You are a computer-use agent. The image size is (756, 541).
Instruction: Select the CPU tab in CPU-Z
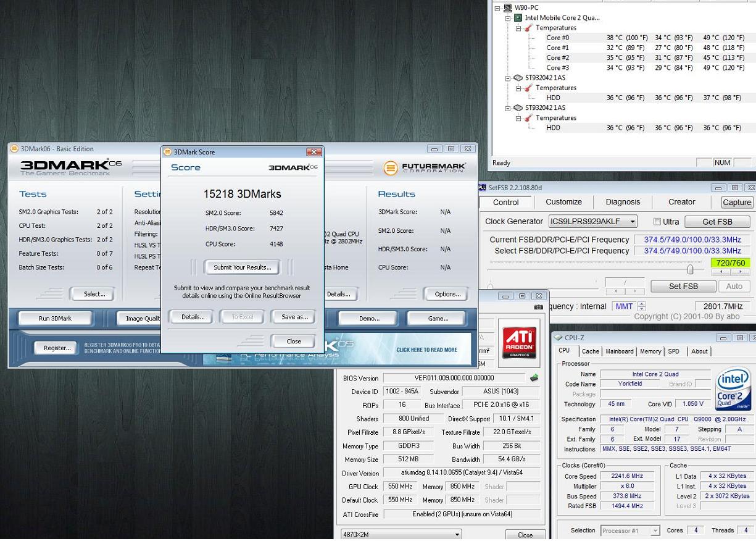(564, 351)
